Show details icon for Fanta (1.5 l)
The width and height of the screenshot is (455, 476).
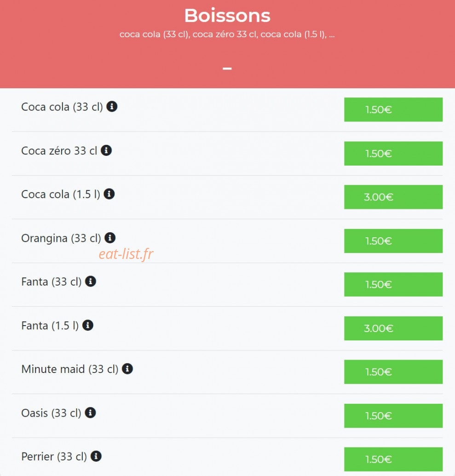[x=88, y=325]
